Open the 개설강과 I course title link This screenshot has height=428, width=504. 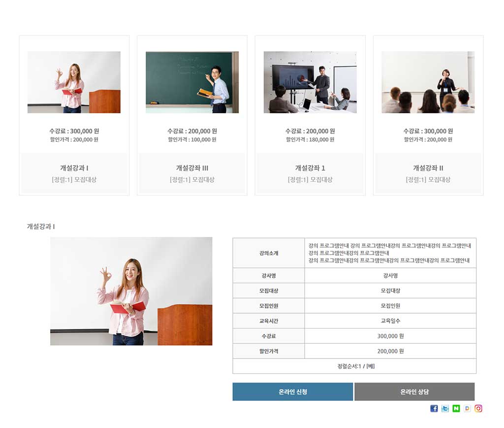point(74,168)
